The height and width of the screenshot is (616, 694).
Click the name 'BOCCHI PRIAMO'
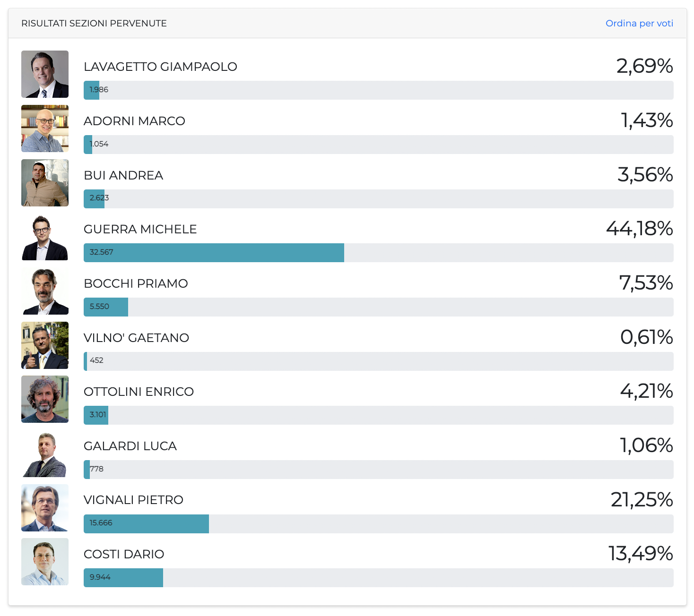pos(136,283)
